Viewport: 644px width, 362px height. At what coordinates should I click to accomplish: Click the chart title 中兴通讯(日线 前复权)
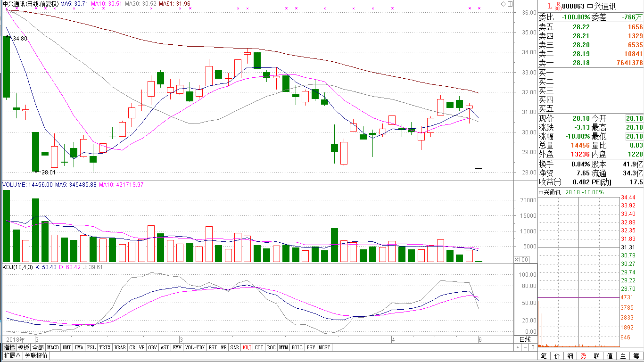click(x=31, y=4)
